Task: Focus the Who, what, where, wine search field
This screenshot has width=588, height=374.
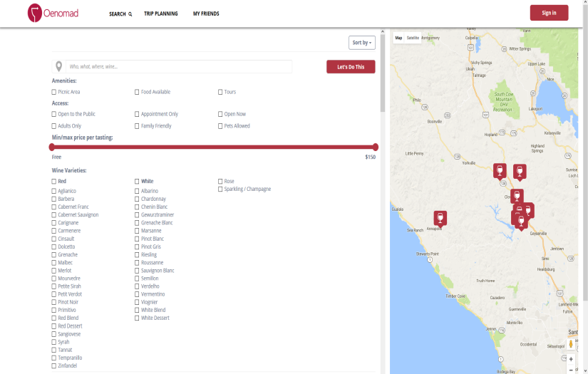Action: [179, 66]
